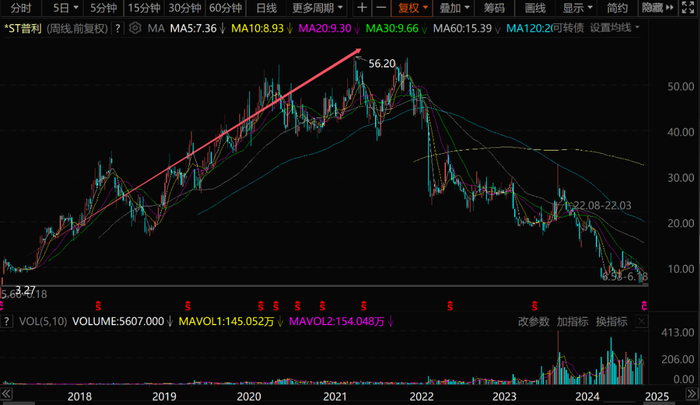Screen dimensions: 700x405
Task: Click 加指标 to add an indicator
Action: point(572,321)
